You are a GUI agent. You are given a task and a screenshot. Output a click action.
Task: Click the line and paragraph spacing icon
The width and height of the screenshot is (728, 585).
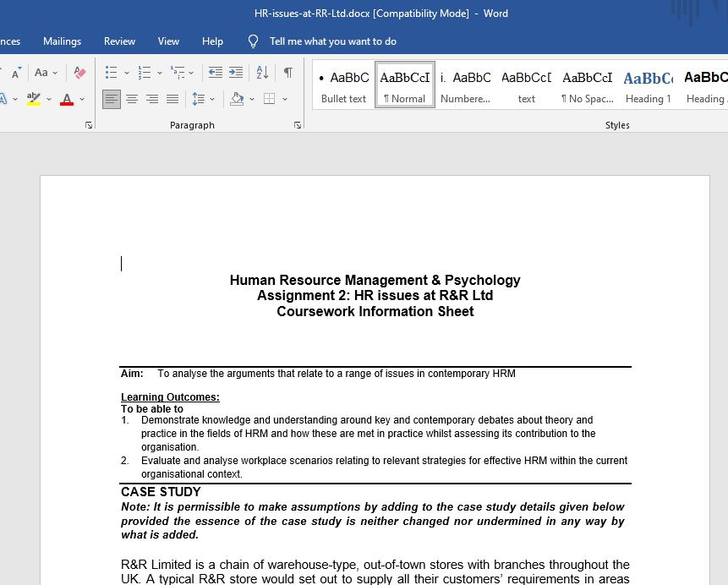(198, 99)
